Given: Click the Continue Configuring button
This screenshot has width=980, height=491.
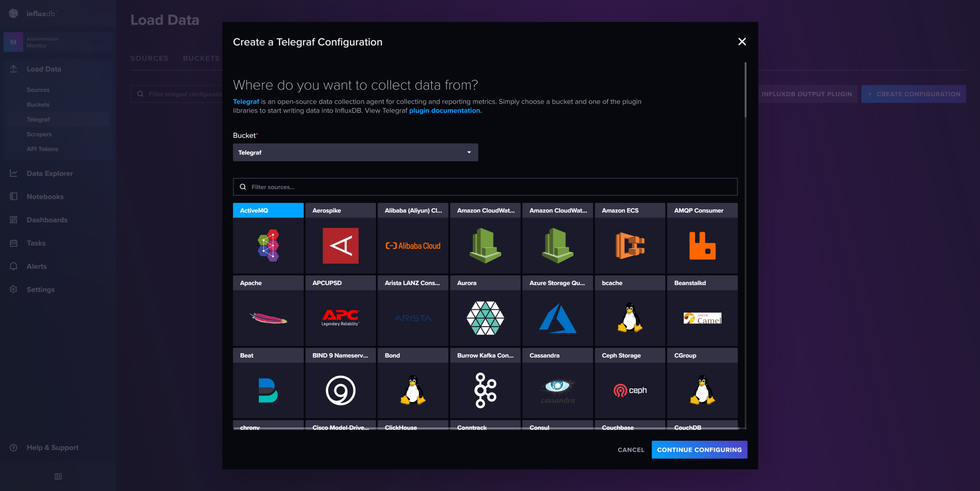Looking at the screenshot, I should coord(699,450).
